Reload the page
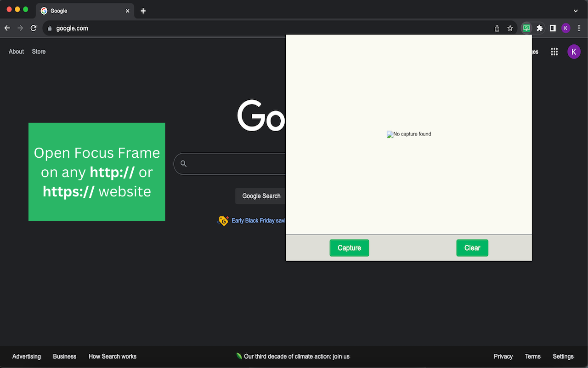This screenshot has height=368, width=588. 34,28
